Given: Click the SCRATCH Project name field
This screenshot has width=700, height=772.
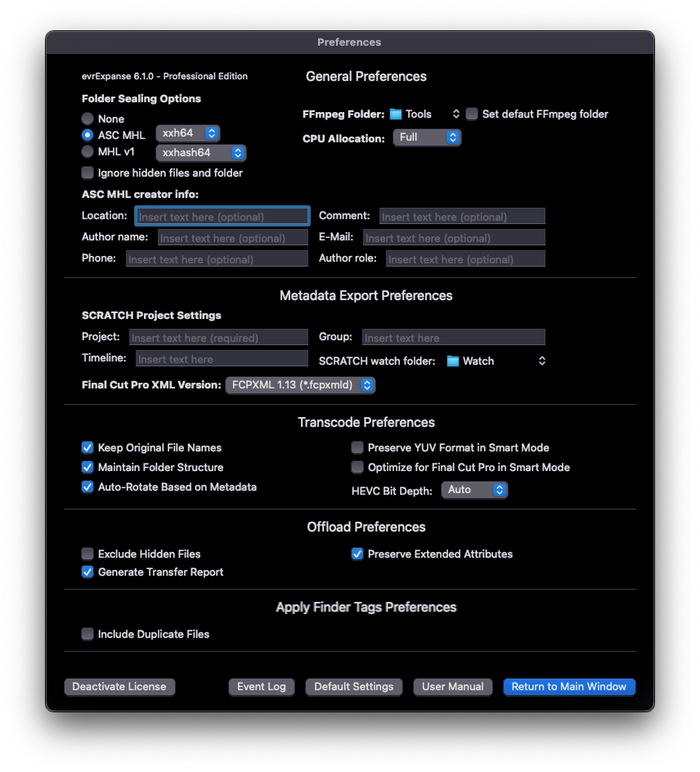Looking at the screenshot, I should point(218,337).
